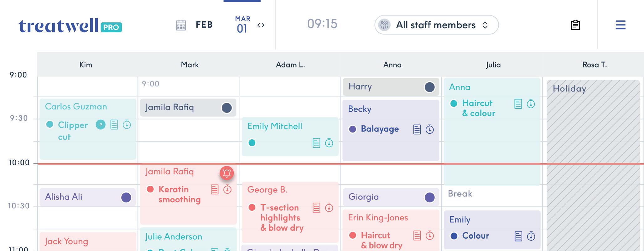
Task: Click the date navigation arrows beside MAR 01
Action: pos(261,25)
